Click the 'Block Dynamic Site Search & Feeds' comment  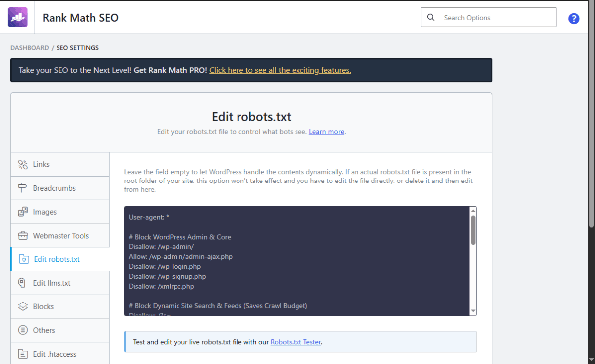pyautogui.click(x=218, y=306)
